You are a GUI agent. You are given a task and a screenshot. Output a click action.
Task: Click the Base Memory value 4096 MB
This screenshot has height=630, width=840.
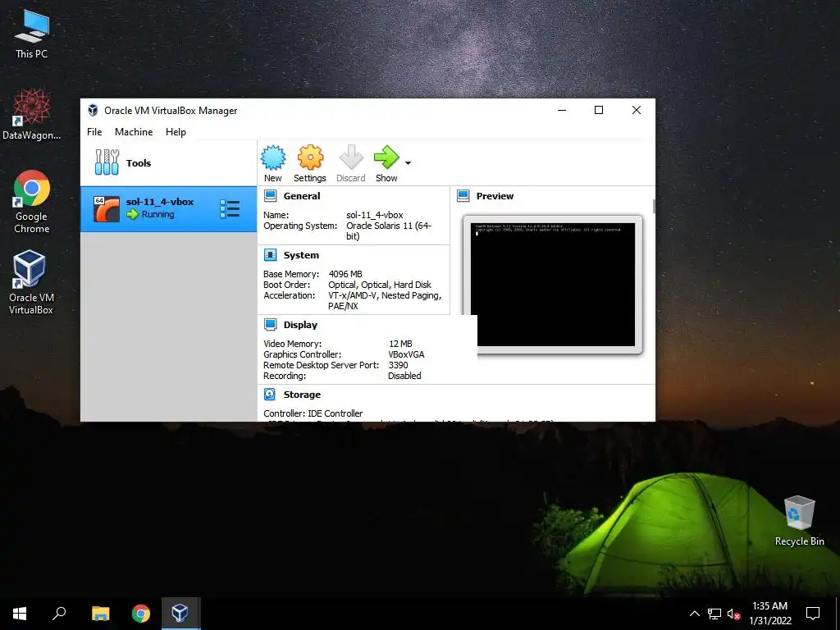coord(345,274)
